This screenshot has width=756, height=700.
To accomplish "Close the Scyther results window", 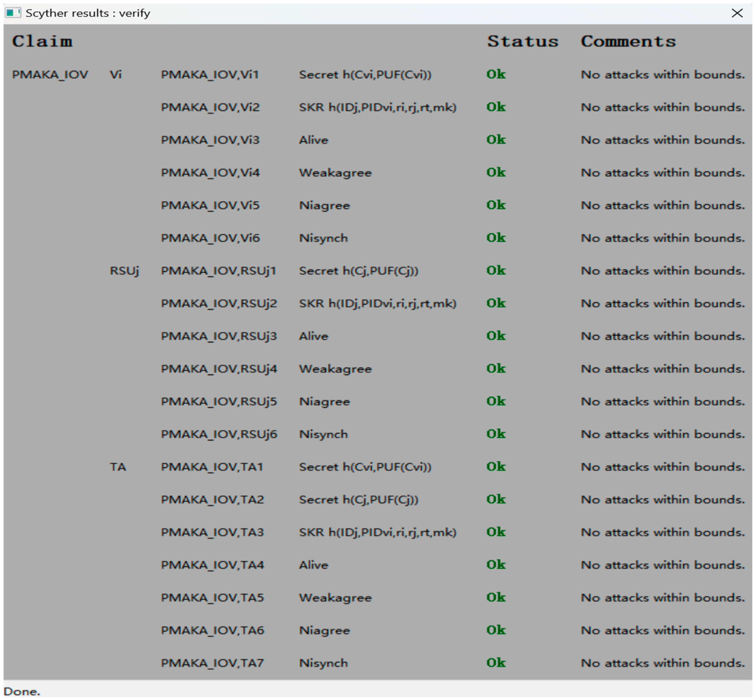I will tap(737, 13).
